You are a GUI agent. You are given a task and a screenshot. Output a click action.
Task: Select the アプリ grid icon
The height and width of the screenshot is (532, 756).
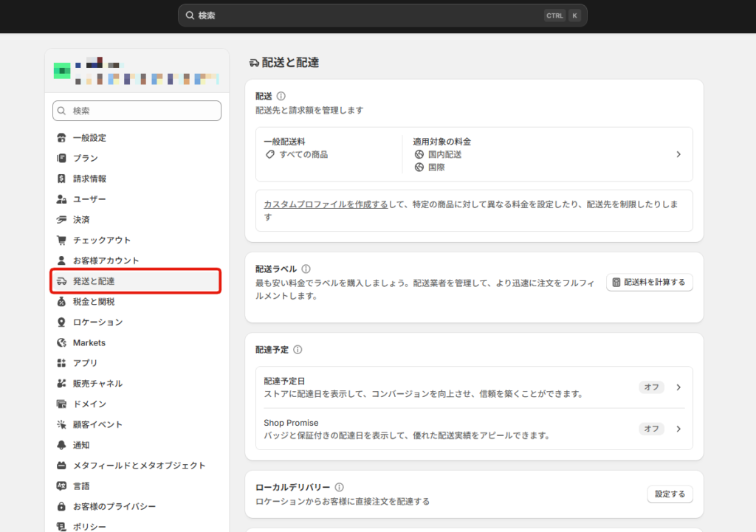pos(61,363)
